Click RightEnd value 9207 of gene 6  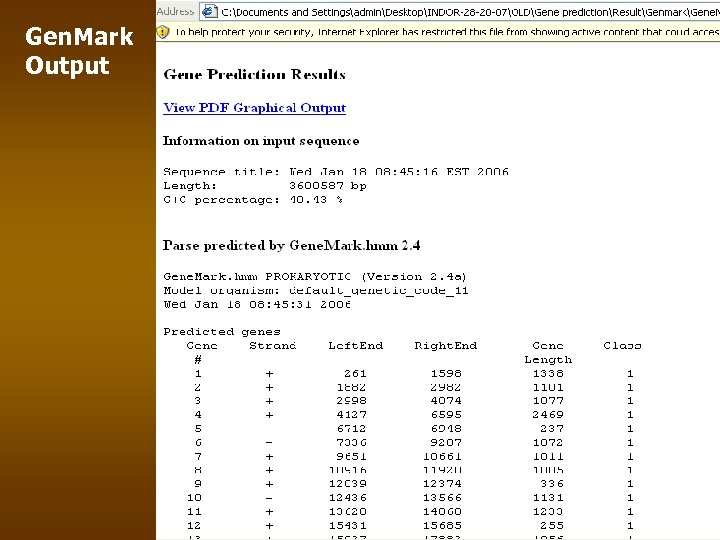pyautogui.click(x=445, y=443)
